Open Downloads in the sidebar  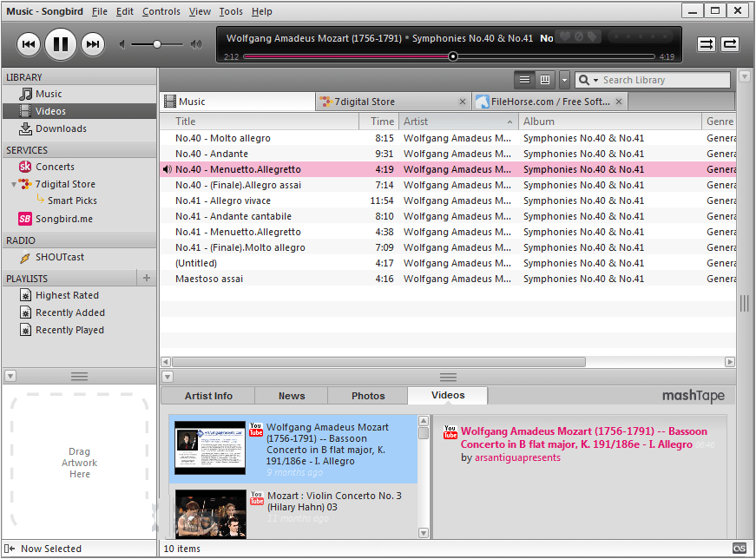pyautogui.click(x=80, y=128)
